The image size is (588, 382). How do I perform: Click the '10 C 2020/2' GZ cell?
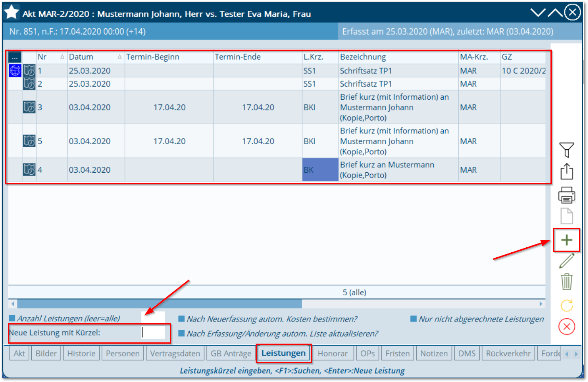(x=523, y=70)
